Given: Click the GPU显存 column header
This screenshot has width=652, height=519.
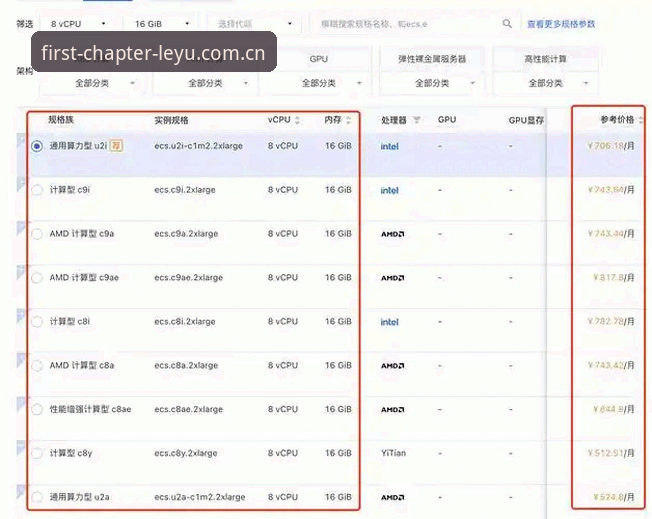Looking at the screenshot, I should (526, 120).
